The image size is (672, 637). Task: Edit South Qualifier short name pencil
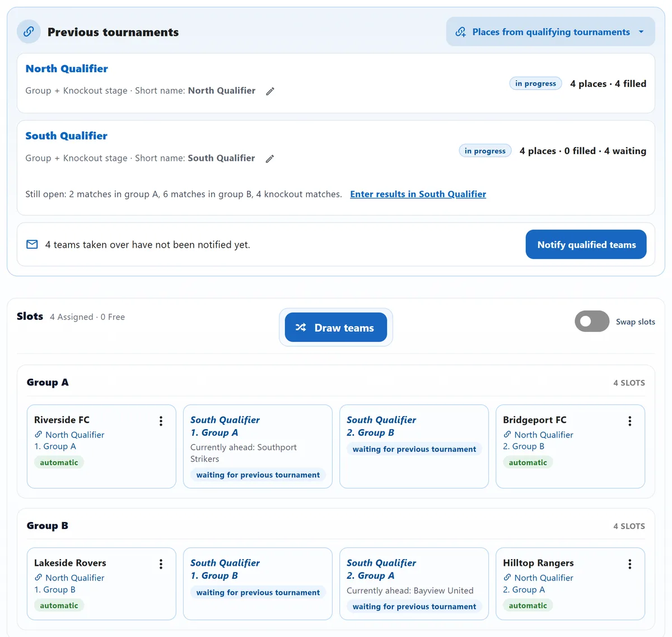tap(270, 159)
